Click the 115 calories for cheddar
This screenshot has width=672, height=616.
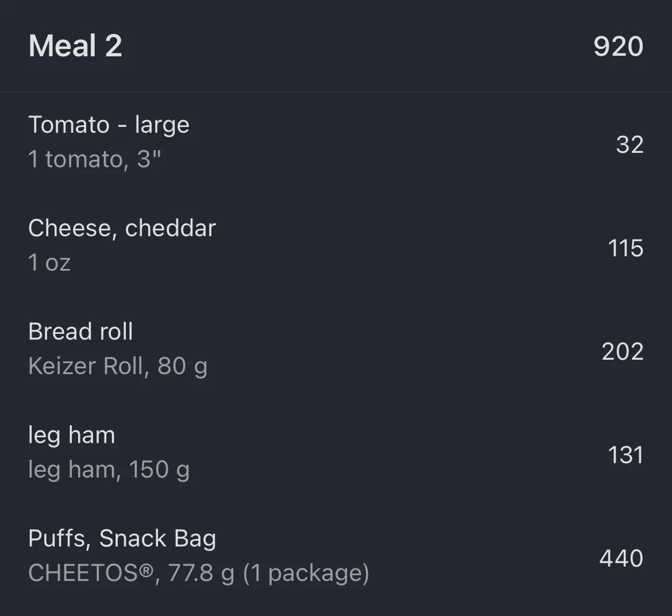tap(625, 248)
